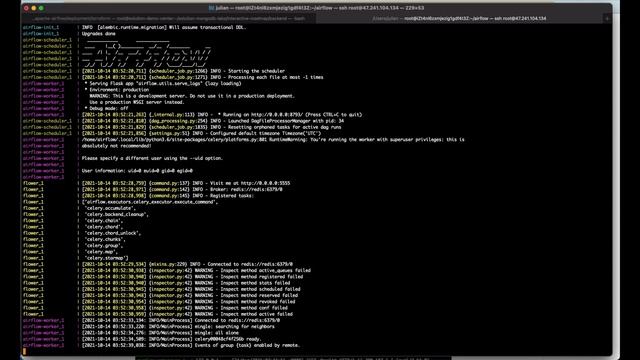
Task: Click 'celery.starmap' entry
Action: coord(107,258)
